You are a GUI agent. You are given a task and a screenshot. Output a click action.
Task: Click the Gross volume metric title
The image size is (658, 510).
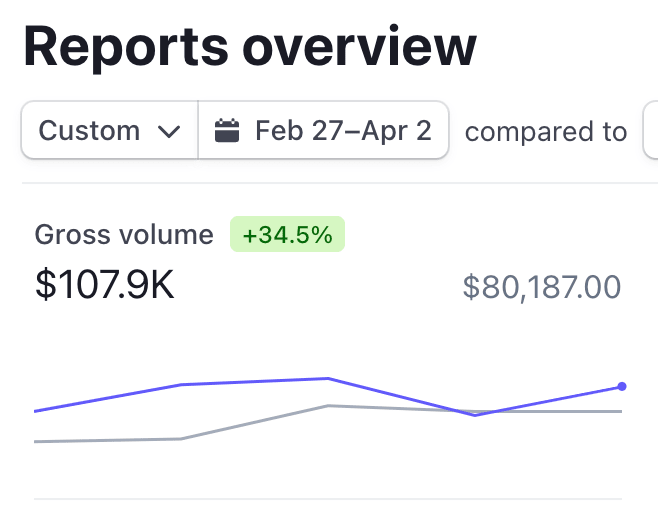pos(124,235)
